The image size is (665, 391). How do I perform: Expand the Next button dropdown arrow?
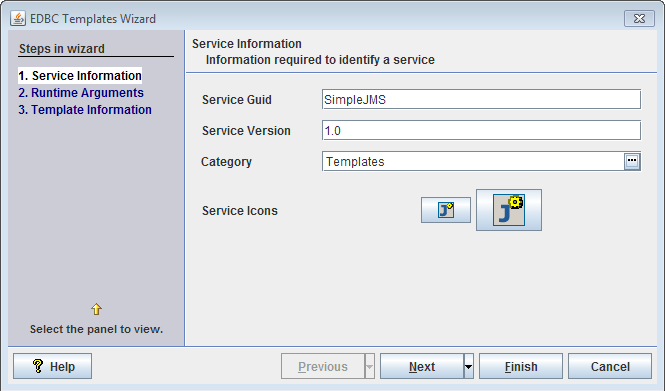(468, 366)
